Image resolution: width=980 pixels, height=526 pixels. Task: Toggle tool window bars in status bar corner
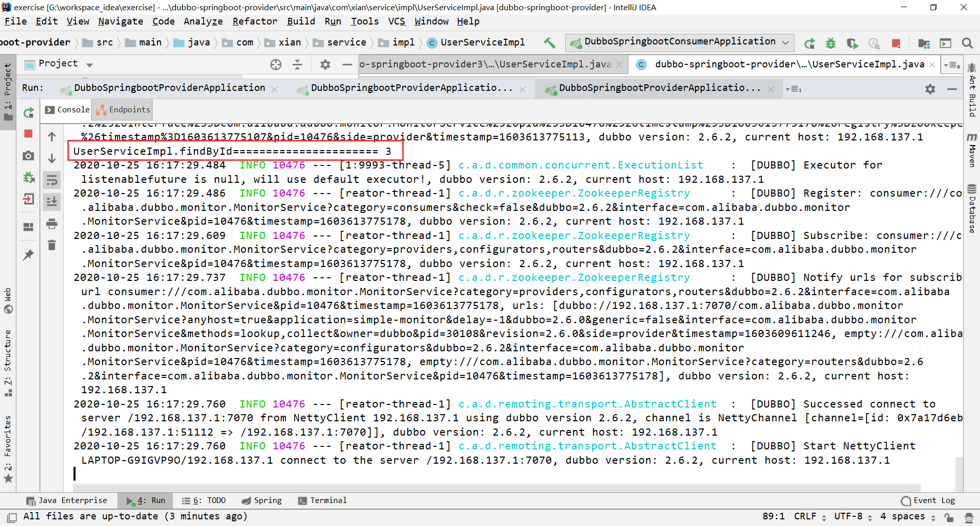pos(12,517)
